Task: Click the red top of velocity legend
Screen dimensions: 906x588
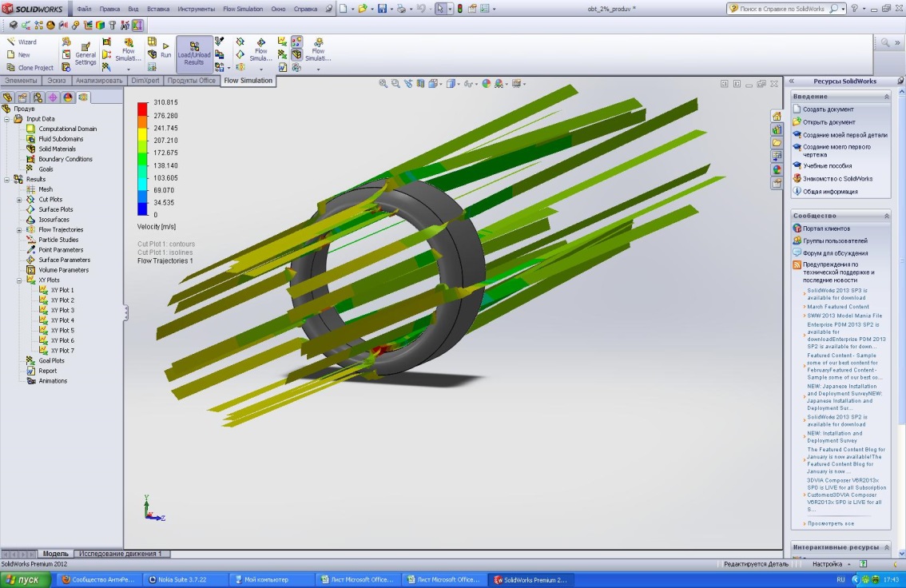Action: 142,108
